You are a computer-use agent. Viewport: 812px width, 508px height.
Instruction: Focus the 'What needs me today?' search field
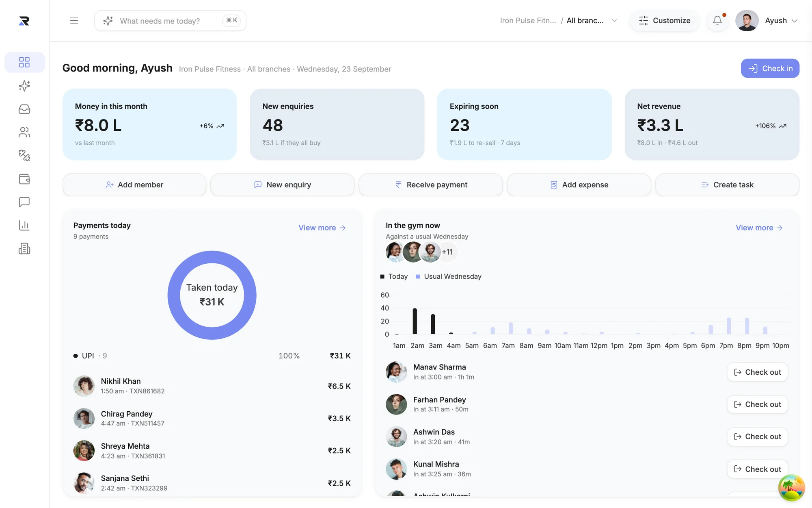click(170, 21)
